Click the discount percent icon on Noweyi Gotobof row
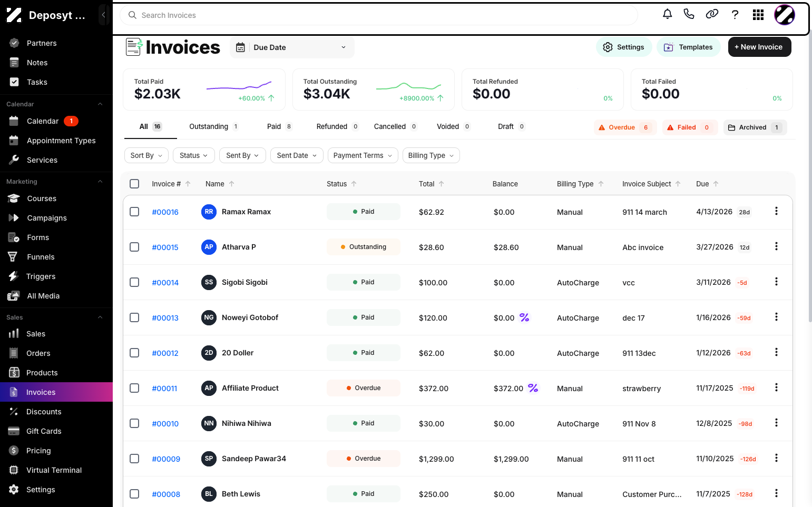This screenshot has height=507, width=812. pyautogui.click(x=524, y=317)
